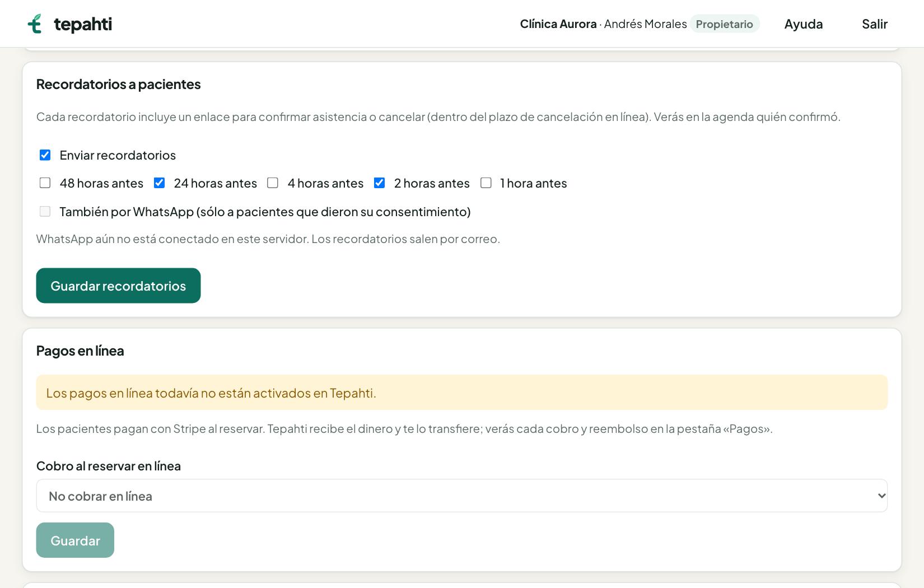This screenshot has width=924, height=588.
Task: Click the Cada recordatorio incluye description
Action: [438, 116]
